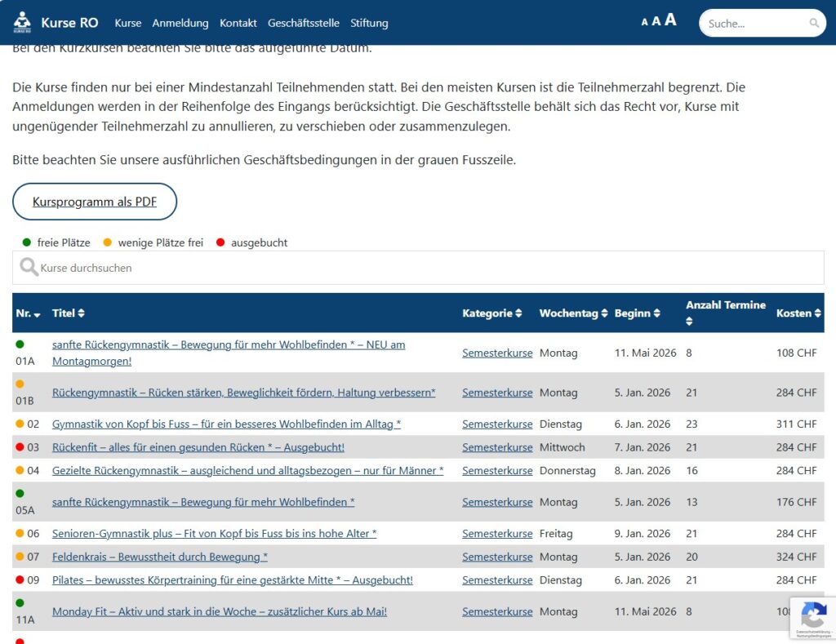Click the Kurse RO logo icon

[22, 23]
